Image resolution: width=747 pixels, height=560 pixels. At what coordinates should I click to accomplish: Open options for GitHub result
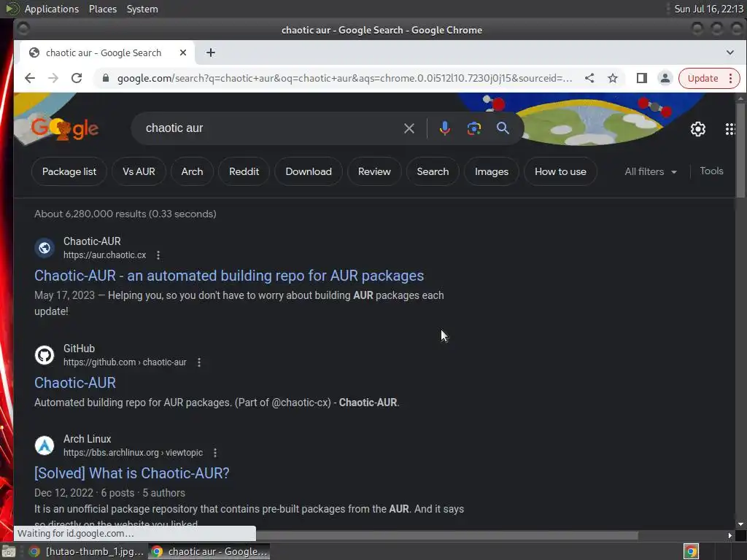point(199,362)
